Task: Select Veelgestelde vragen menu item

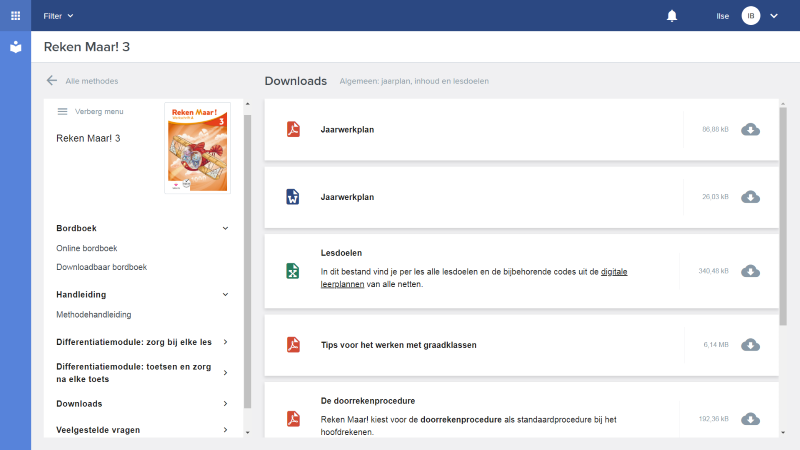Action: coord(98,430)
